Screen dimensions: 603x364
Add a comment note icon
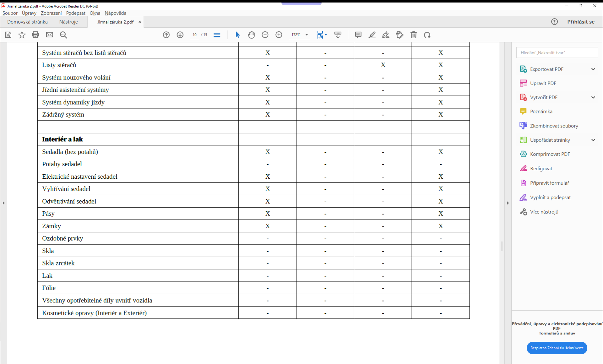click(358, 35)
